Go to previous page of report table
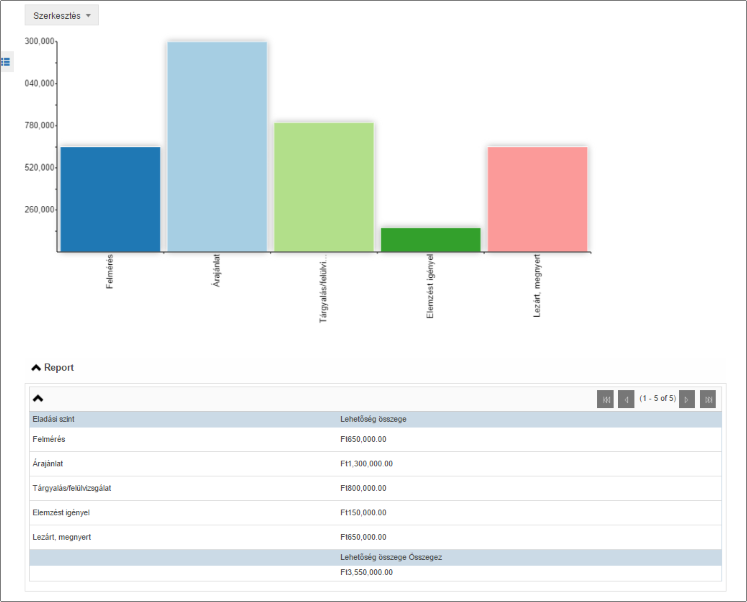747x602 pixels. 626,399
